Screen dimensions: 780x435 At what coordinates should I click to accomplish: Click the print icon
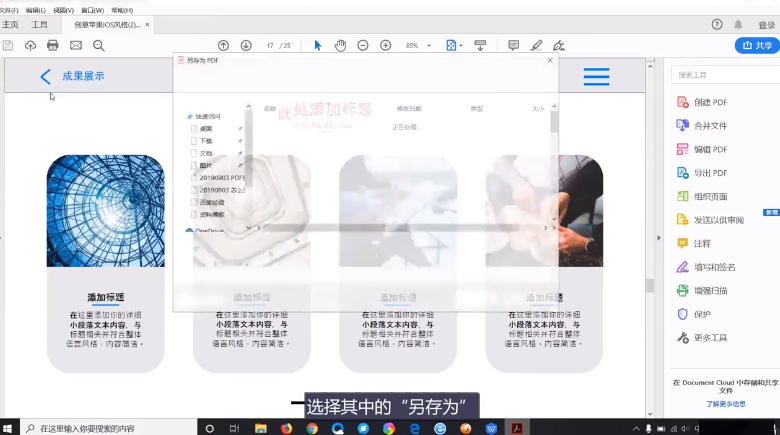tap(53, 46)
